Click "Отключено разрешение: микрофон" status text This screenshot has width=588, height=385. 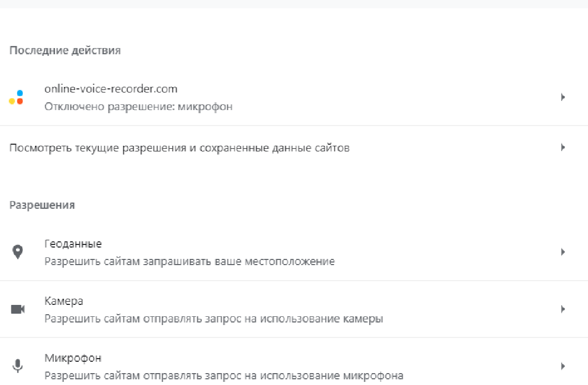click(138, 107)
